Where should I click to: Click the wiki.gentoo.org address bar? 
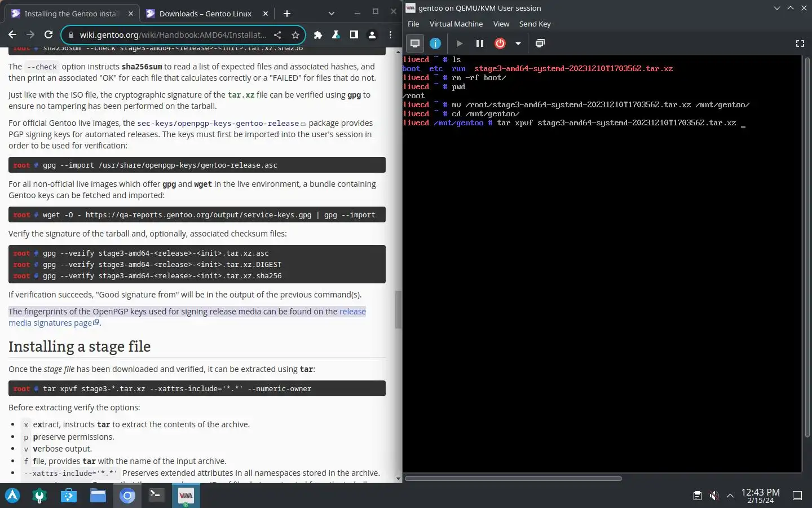click(x=173, y=35)
